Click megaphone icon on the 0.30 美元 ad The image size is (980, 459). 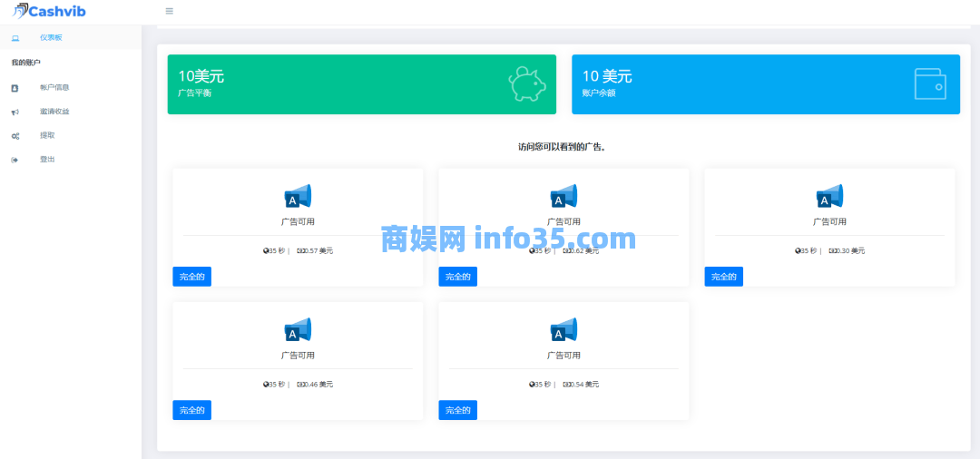tap(829, 196)
